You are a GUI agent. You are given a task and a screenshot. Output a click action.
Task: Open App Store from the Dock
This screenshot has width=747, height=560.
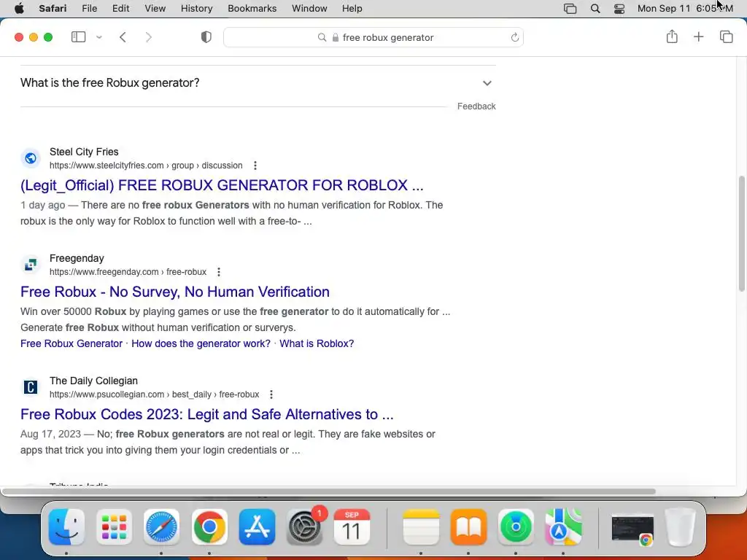pyautogui.click(x=257, y=527)
